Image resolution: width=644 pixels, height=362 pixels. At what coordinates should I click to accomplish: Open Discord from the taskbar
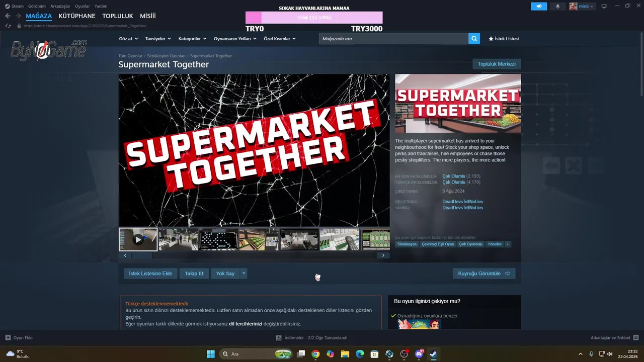[419, 354]
